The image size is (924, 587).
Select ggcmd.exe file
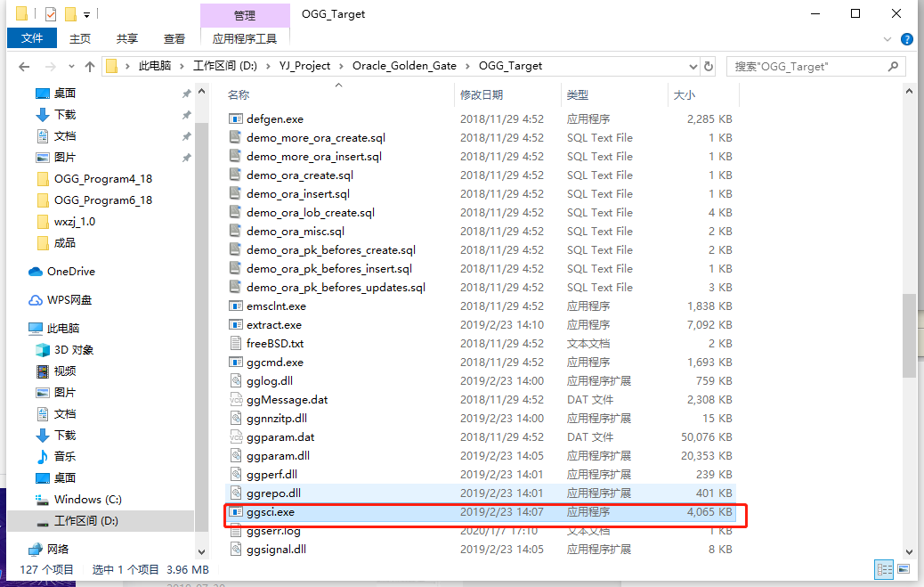274,363
